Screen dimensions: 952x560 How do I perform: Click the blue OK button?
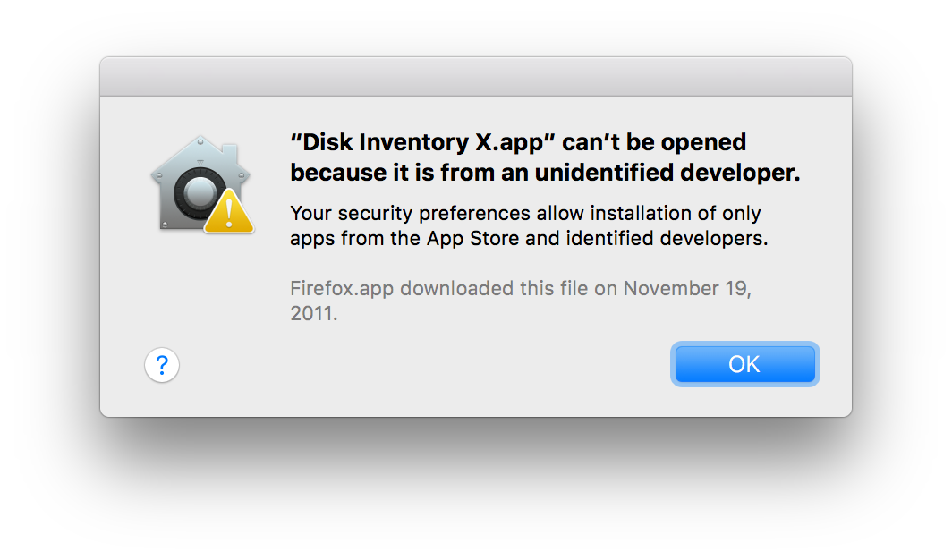(x=745, y=364)
